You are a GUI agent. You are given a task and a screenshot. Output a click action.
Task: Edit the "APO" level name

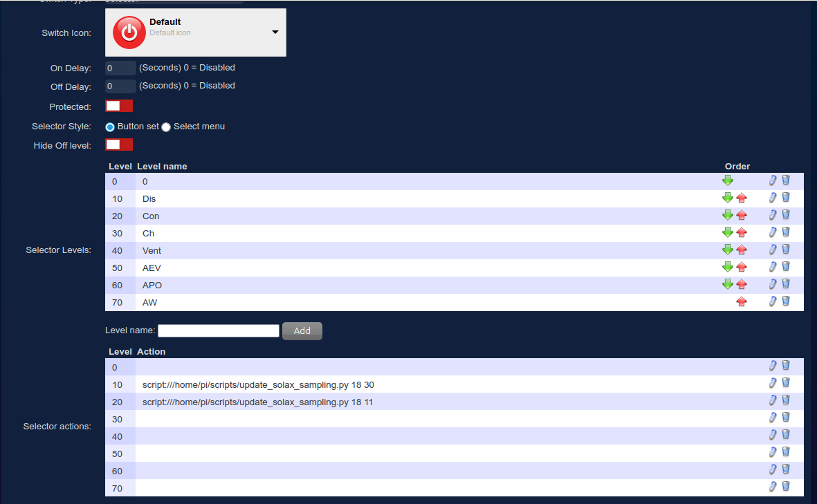pyautogui.click(x=772, y=283)
